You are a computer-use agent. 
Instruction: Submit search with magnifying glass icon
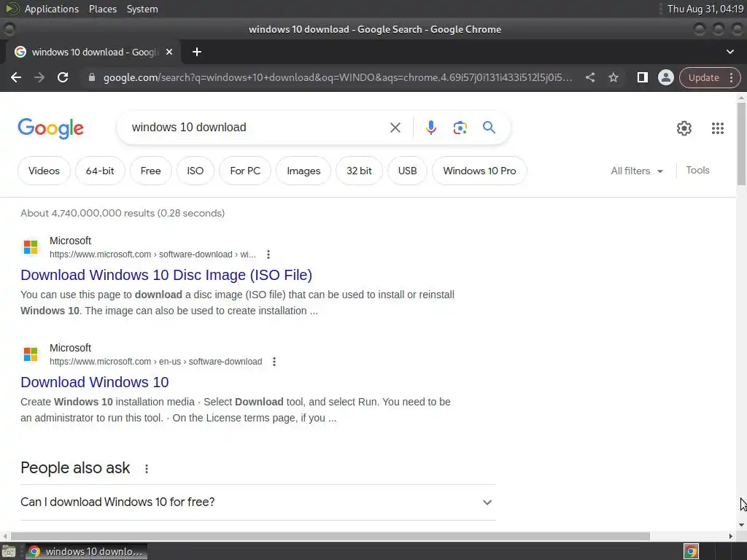tap(489, 128)
